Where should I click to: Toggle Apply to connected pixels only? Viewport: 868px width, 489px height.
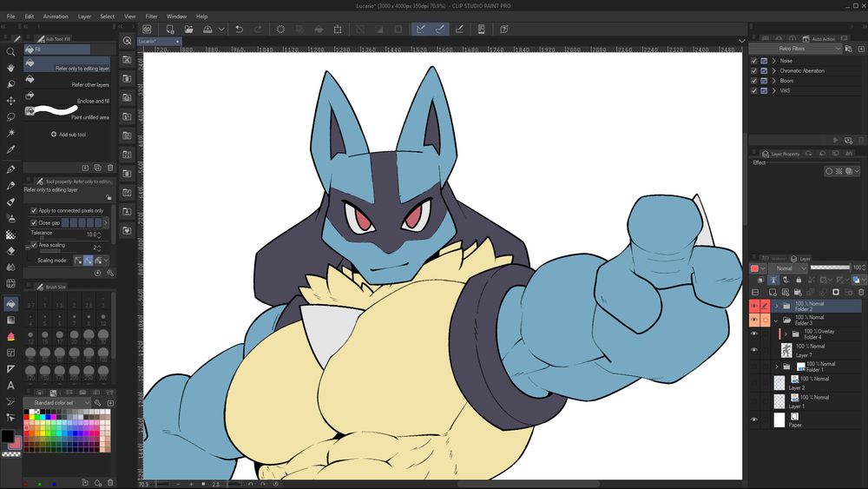click(x=34, y=211)
